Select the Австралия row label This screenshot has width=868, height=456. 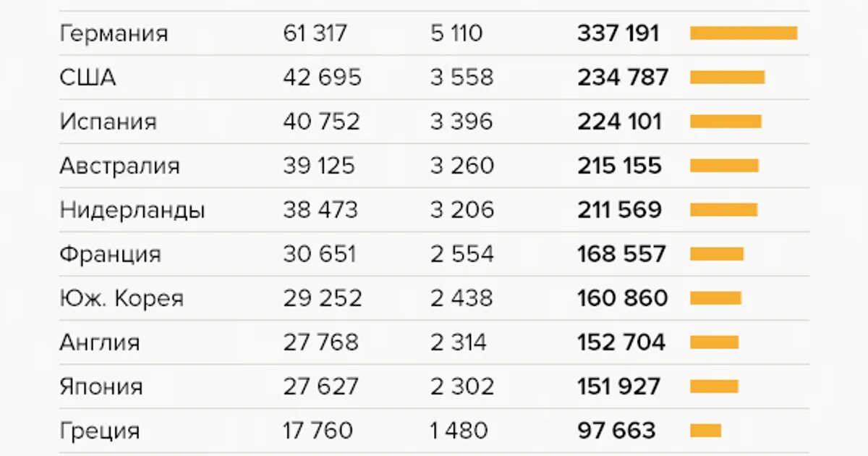[119, 166]
